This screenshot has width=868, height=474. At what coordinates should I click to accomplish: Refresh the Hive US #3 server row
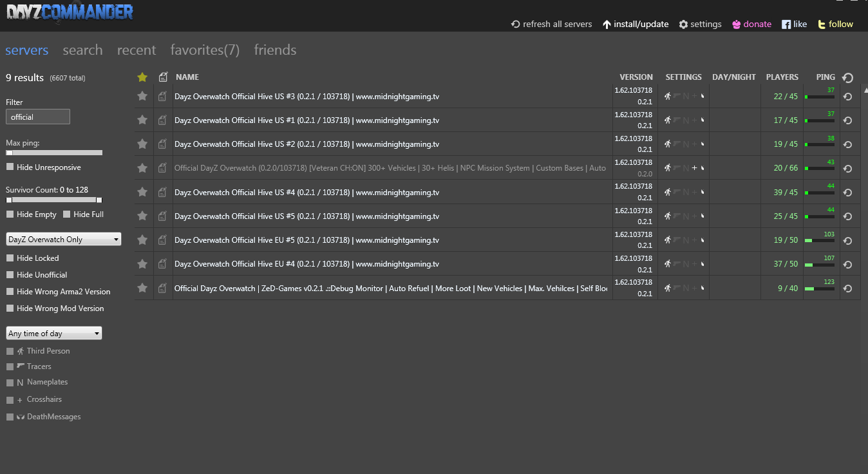coord(848,97)
